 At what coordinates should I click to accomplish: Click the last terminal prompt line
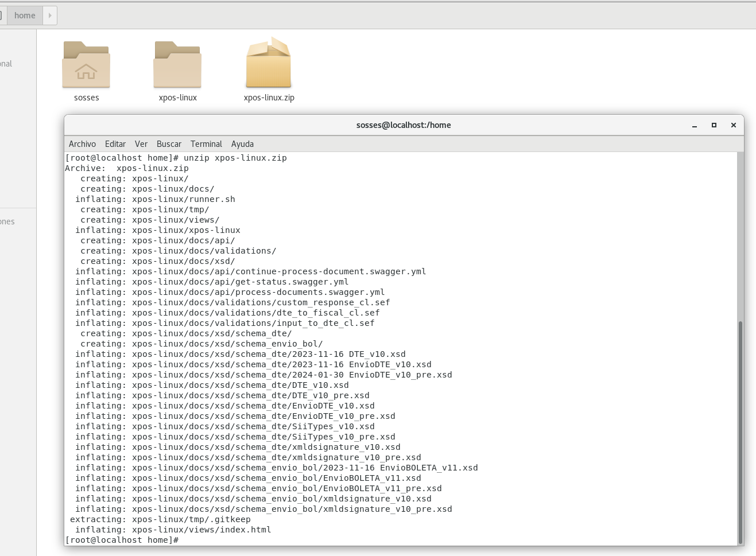click(x=122, y=540)
